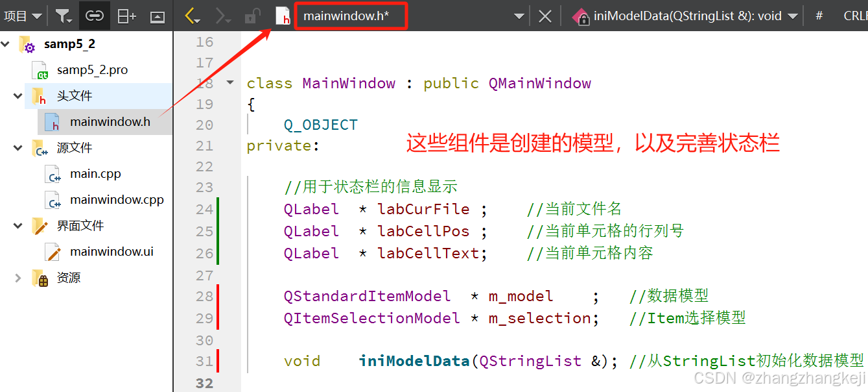The height and width of the screenshot is (392, 868).
Task: Fold the class MainWindow code block
Action: 230,83
